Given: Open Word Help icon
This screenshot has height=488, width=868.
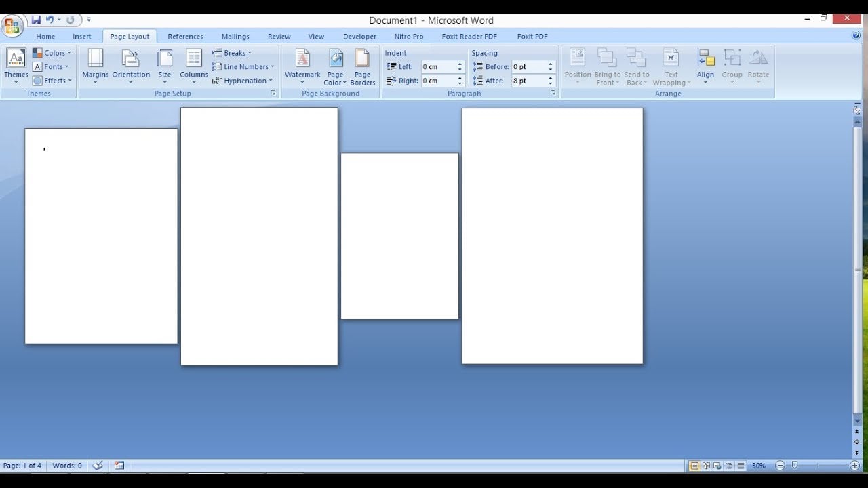Looking at the screenshot, I should [x=856, y=36].
